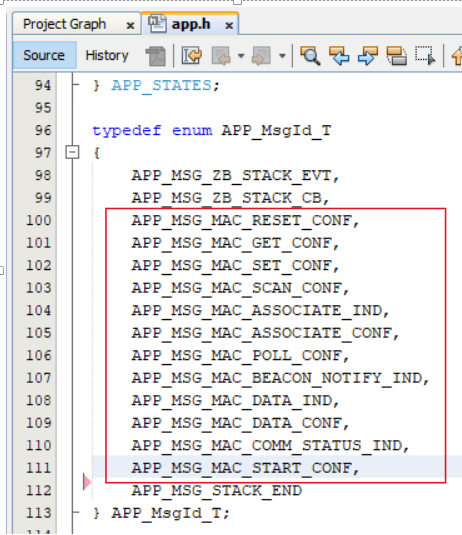Open the Forward button dropdown arrow

pos(282,56)
